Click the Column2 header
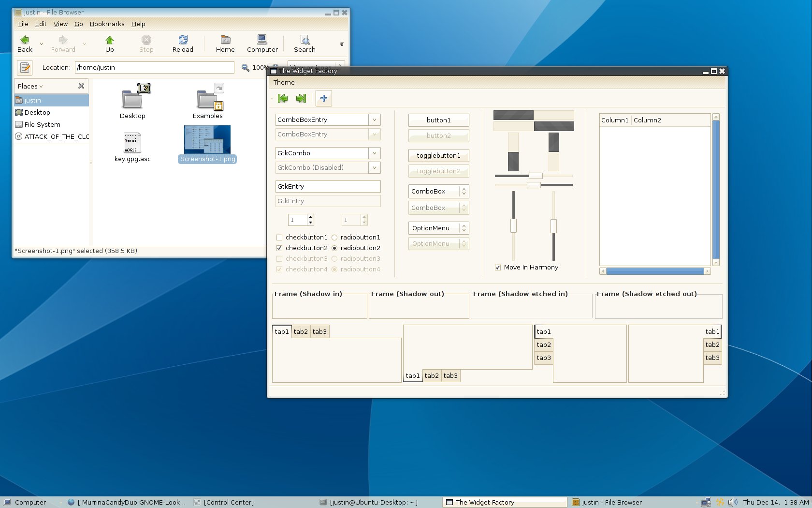Viewport: 812px width, 508px height. [x=671, y=120]
